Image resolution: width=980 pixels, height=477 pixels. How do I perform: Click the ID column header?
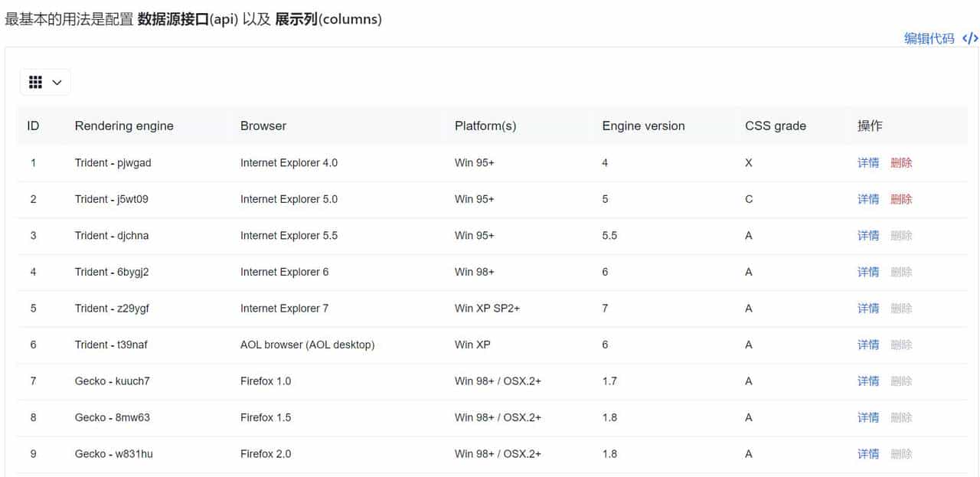(33, 126)
